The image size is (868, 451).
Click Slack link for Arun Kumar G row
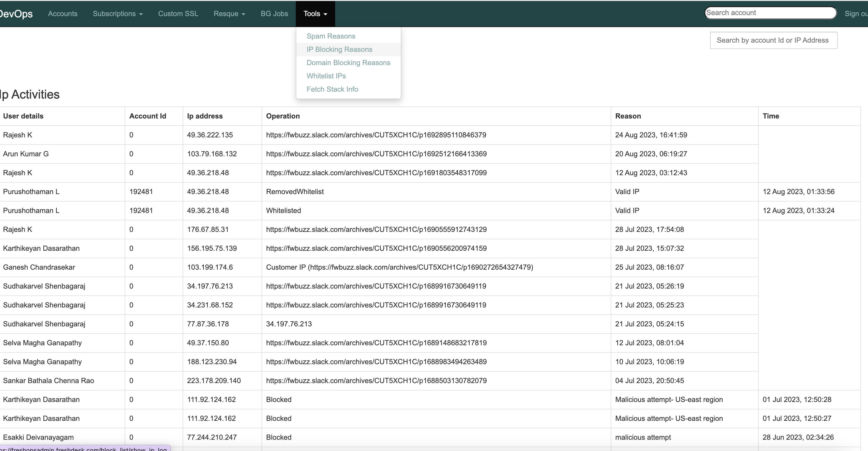(x=376, y=154)
